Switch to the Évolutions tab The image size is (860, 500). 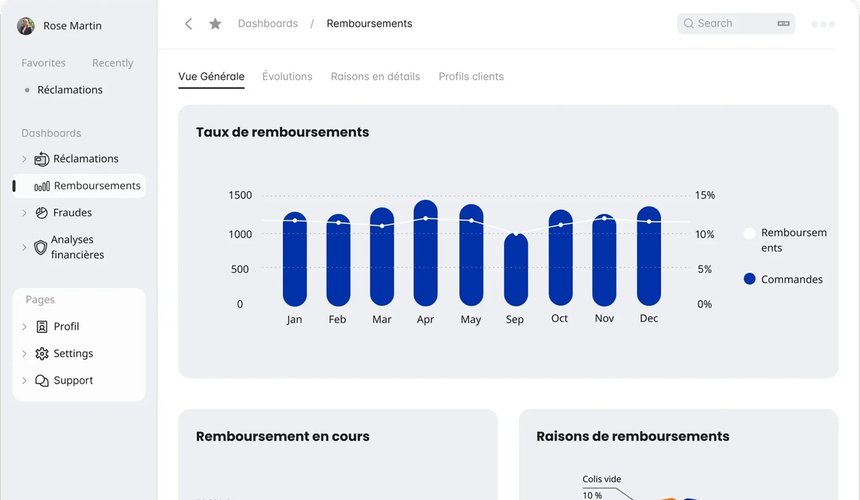coord(287,77)
